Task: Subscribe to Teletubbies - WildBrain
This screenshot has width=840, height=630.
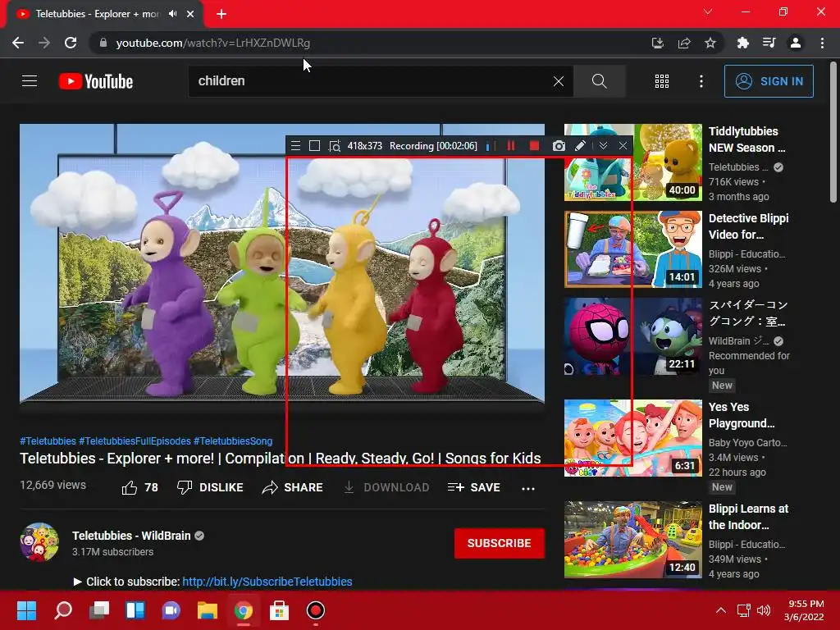Action: pyautogui.click(x=500, y=543)
